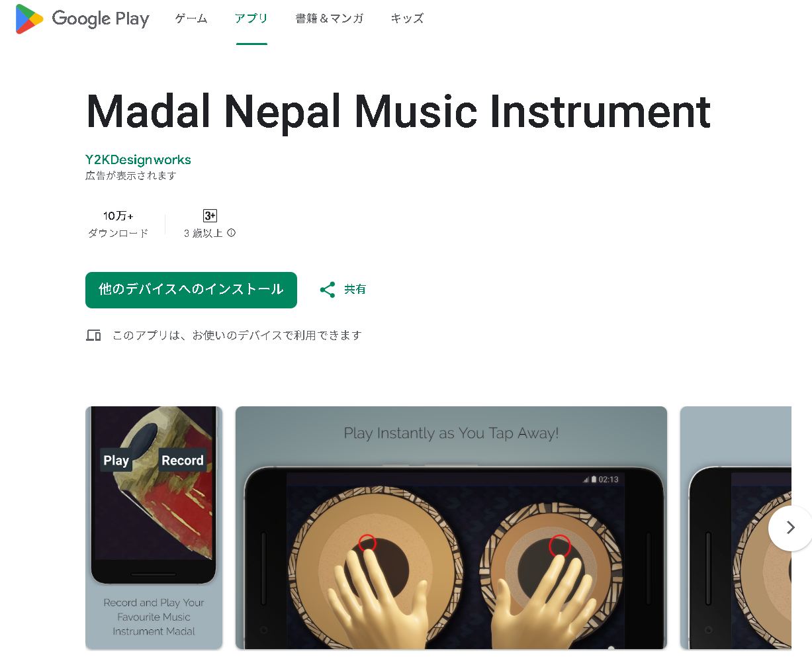Click the devices icon beside availability text
812x671 pixels.
coord(93,335)
